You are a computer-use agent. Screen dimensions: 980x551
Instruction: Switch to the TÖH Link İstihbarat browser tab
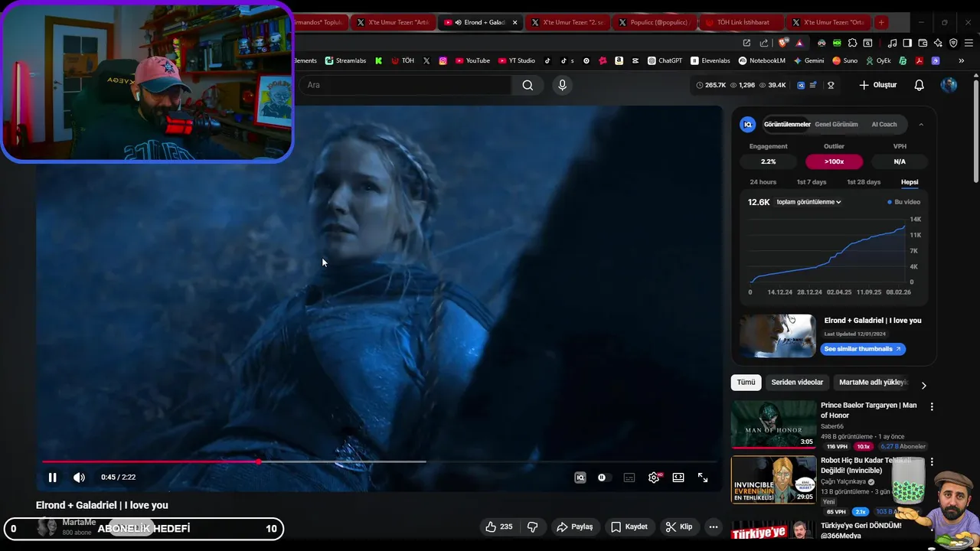pos(741,22)
